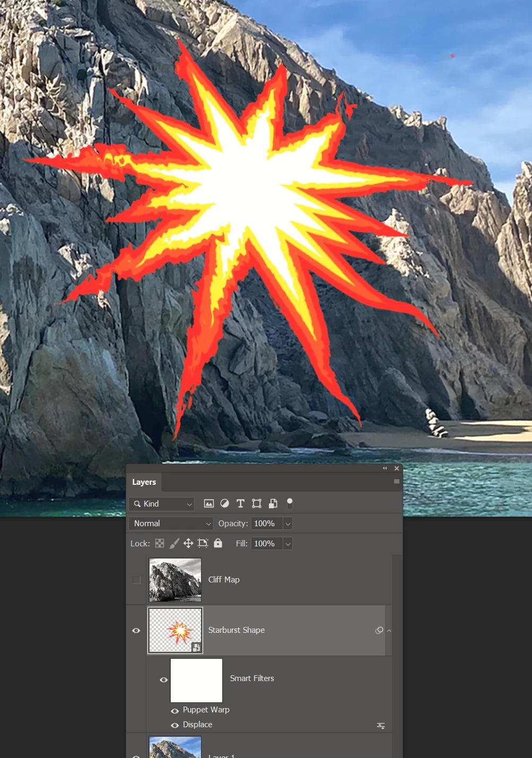Show the Cliff Map layer
Screen dimensions: 532x758
[x=136, y=580]
